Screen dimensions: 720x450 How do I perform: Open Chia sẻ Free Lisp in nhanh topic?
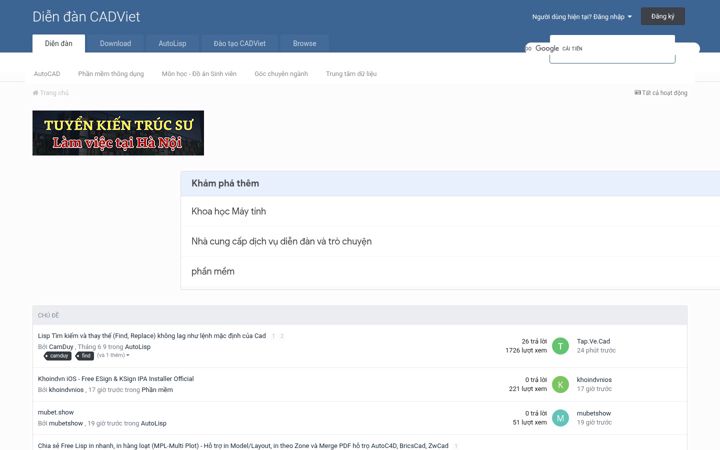click(243, 446)
